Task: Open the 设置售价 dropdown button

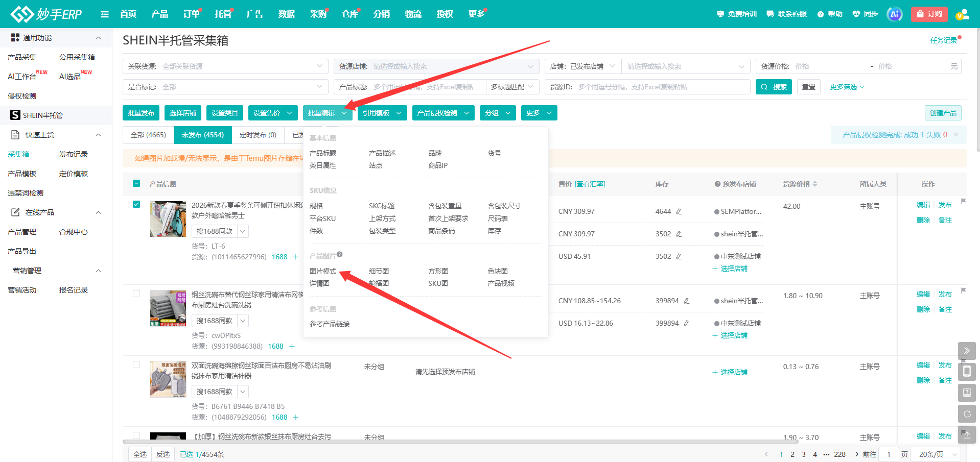Action: [273, 113]
